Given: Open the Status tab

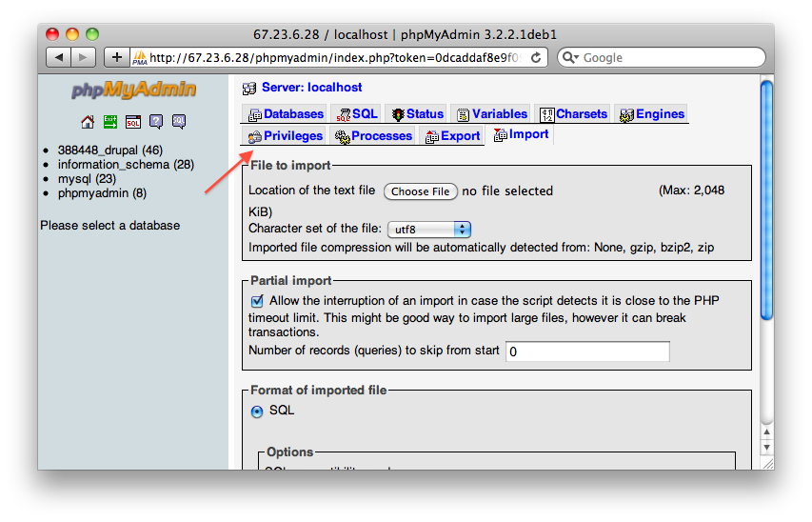Looking at the screenshot, I should pyautogui.click(x=417, y=114).
